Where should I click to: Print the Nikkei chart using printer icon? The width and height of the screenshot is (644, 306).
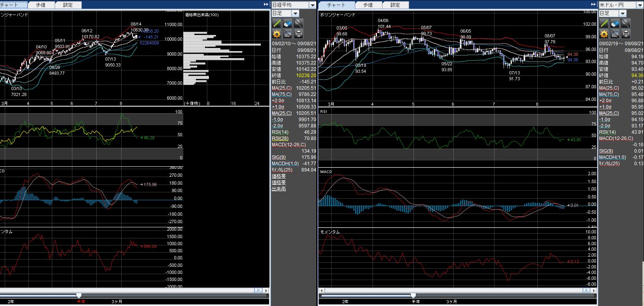(299, 34)
